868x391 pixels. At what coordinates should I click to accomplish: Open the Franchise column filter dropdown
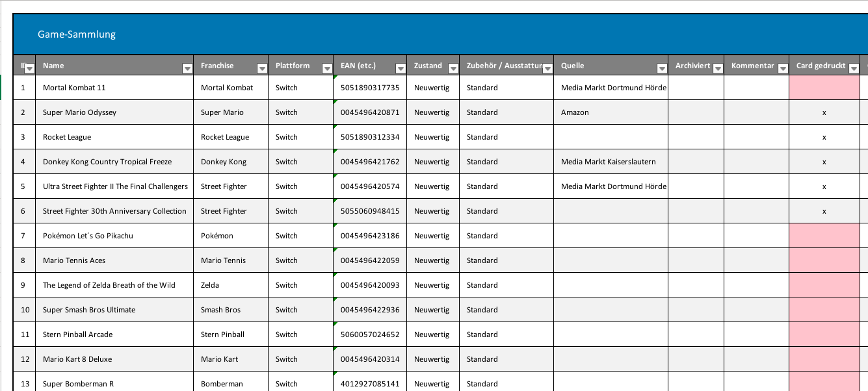[x=262, y=68]
